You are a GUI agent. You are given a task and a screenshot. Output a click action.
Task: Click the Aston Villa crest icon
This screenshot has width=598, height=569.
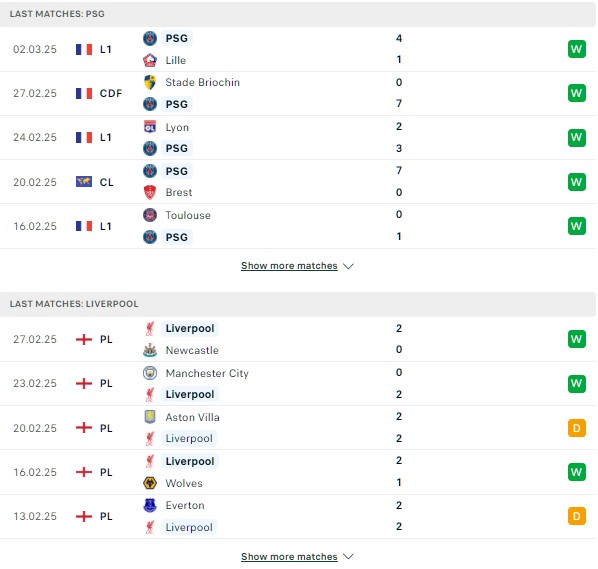pos(150,417)
